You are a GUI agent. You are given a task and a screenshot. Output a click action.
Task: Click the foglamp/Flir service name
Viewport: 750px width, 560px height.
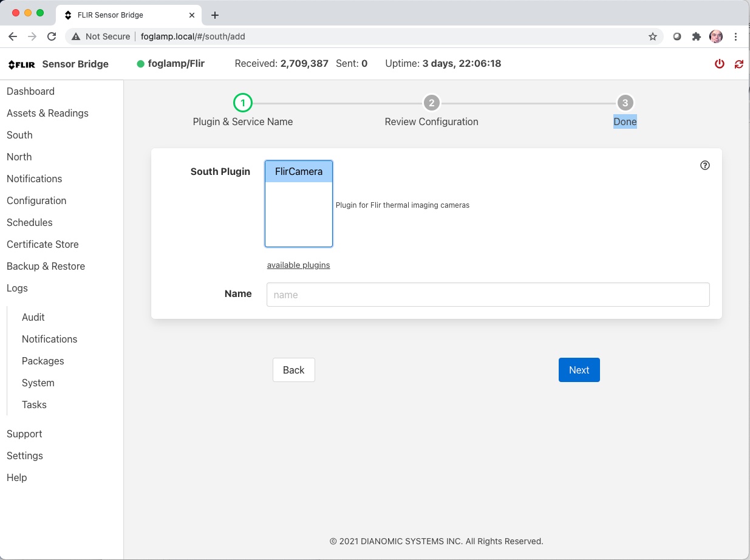(x=176, y=64)
